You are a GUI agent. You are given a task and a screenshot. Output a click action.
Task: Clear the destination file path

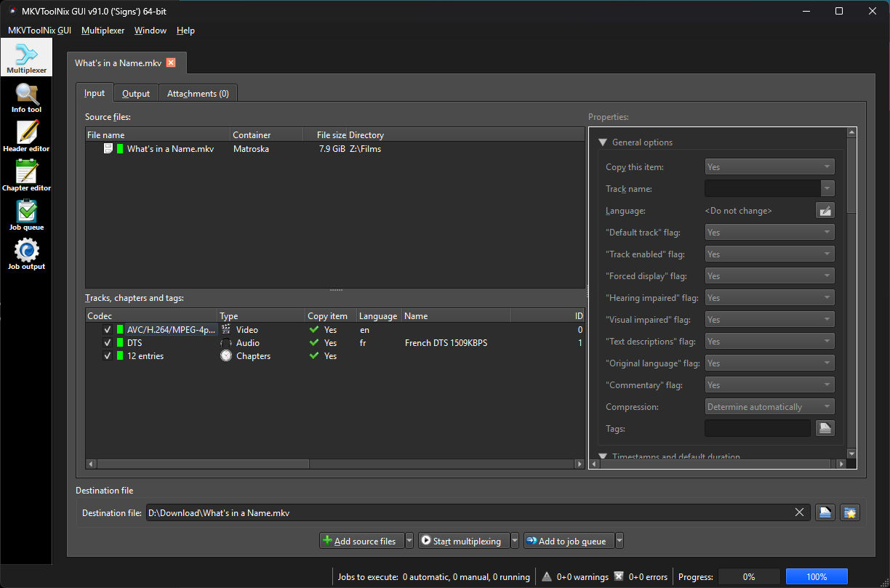tap(800, 512)
